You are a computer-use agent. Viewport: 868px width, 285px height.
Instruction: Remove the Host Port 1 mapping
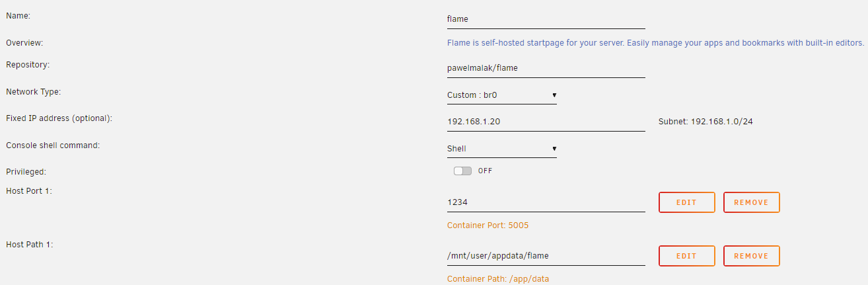(751, 202)
